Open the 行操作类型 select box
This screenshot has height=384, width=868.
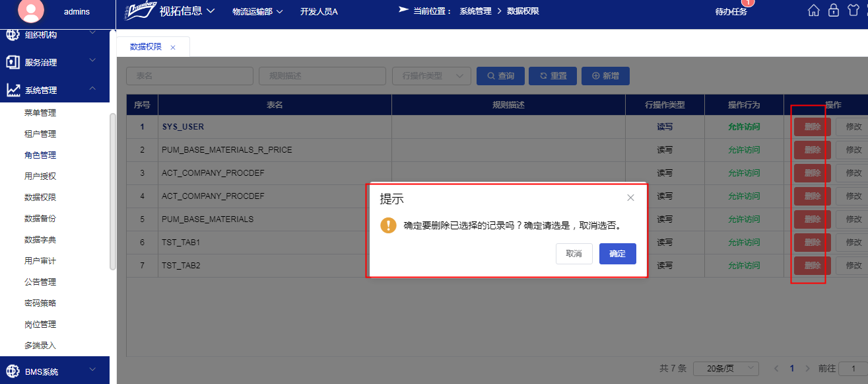coord(431,76)
